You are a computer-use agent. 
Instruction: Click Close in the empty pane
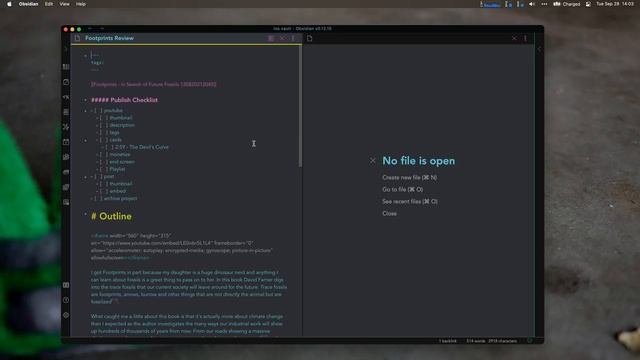point(389,213)
